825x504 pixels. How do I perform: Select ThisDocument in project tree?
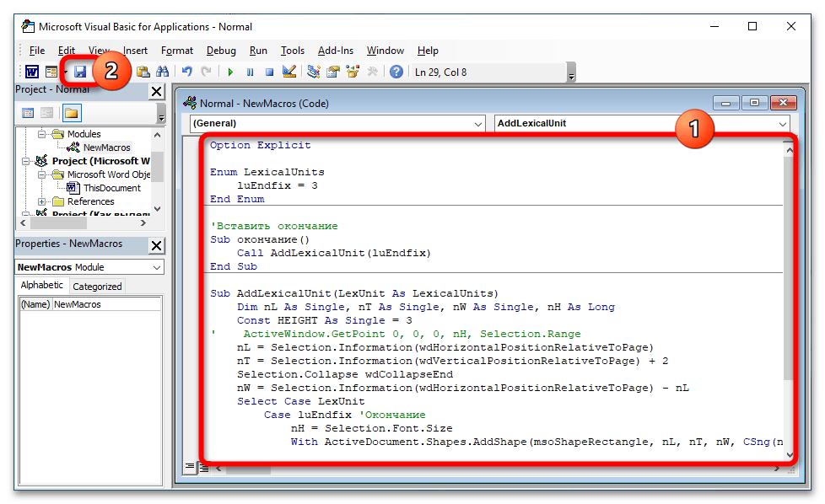111,188
